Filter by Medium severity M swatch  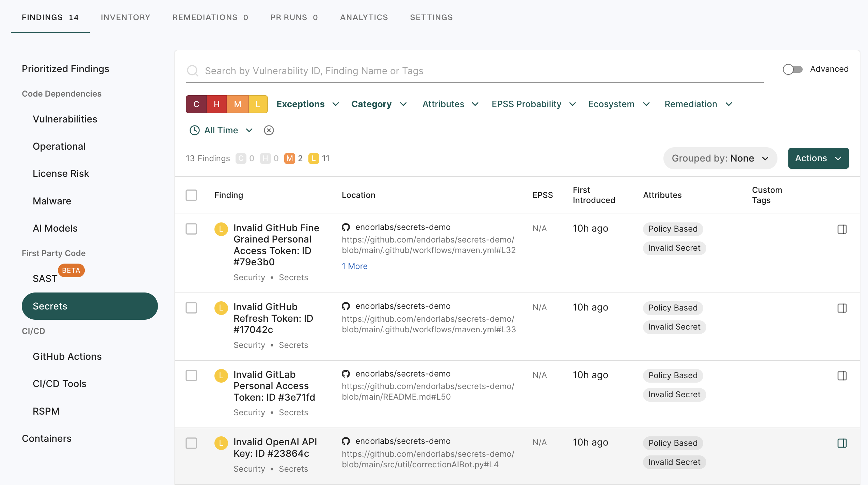coord(238,104)
